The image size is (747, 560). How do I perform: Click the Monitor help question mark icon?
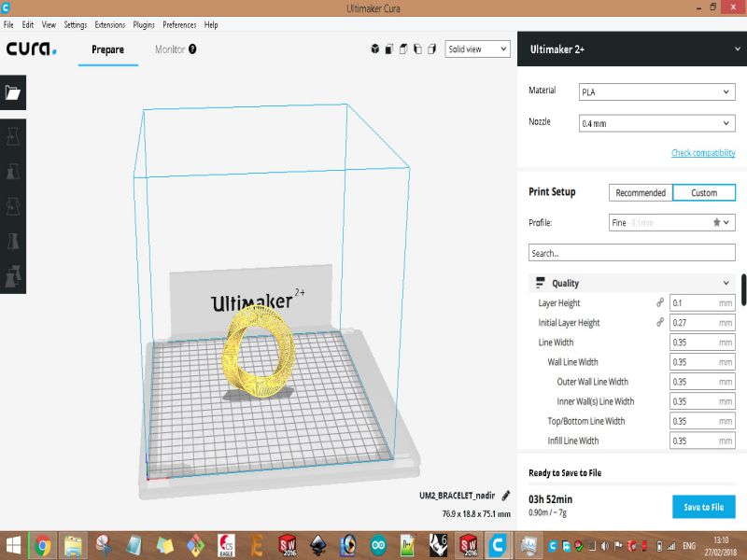point(192,49)
